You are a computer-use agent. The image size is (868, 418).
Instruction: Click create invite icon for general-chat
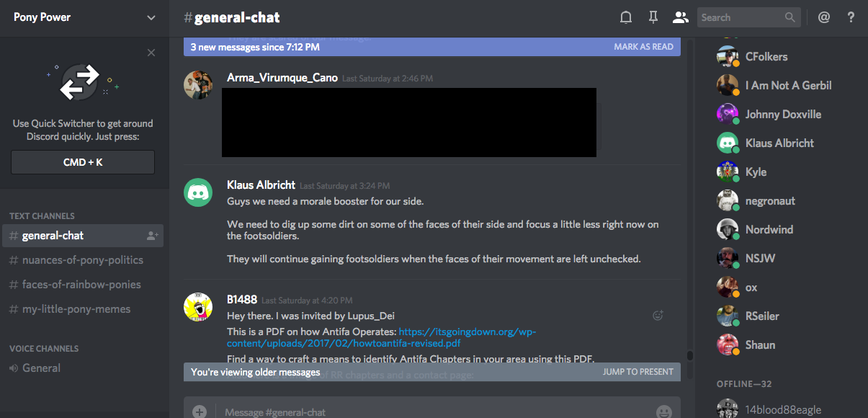[x=152, y=236]
